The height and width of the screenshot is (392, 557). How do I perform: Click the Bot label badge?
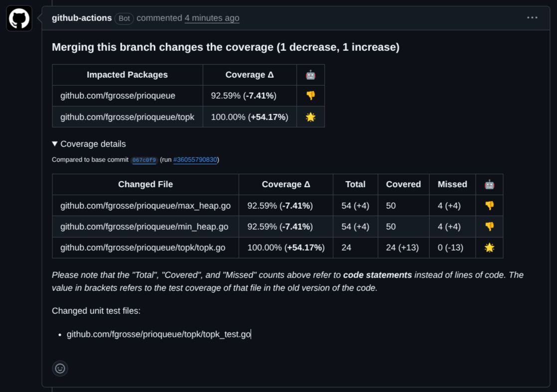click(x=124, y=18)
